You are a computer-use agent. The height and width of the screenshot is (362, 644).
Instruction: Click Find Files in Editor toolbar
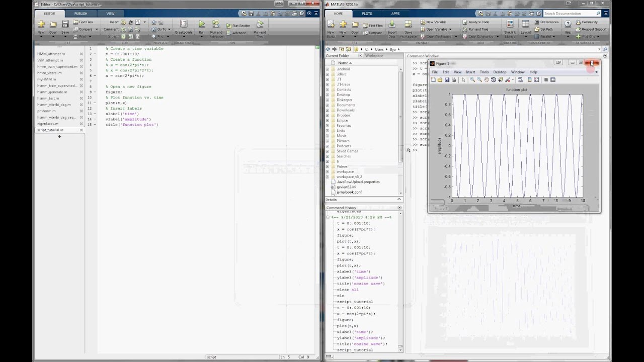point(83,22)
